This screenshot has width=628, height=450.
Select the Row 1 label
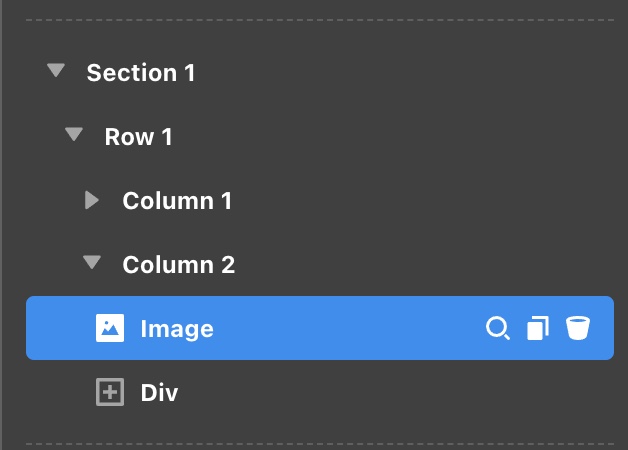(x=138, y=137)
